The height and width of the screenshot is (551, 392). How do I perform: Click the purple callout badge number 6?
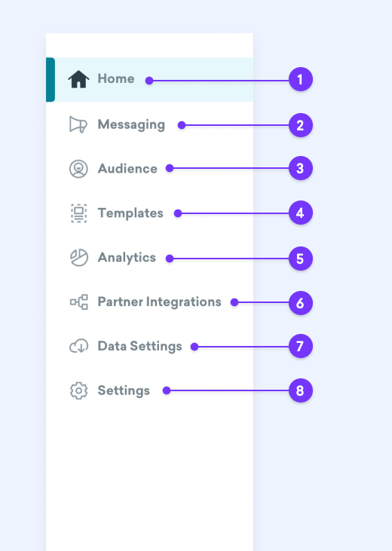(x=300, y=303)
